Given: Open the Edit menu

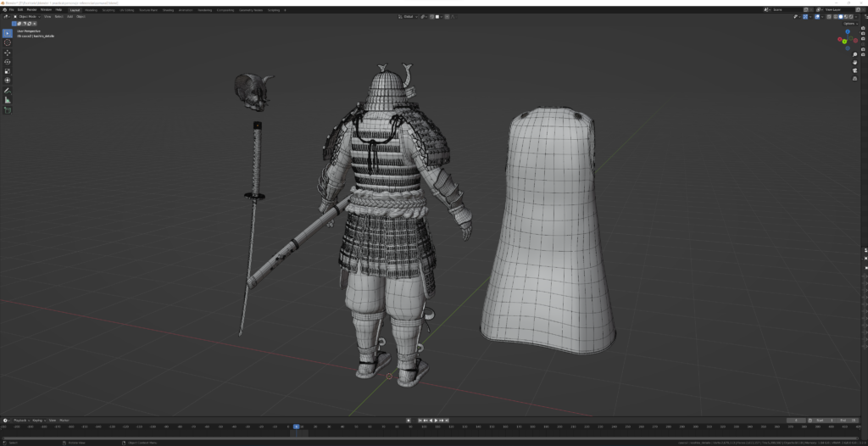Looking at the screenshot, I should [20, 10].
